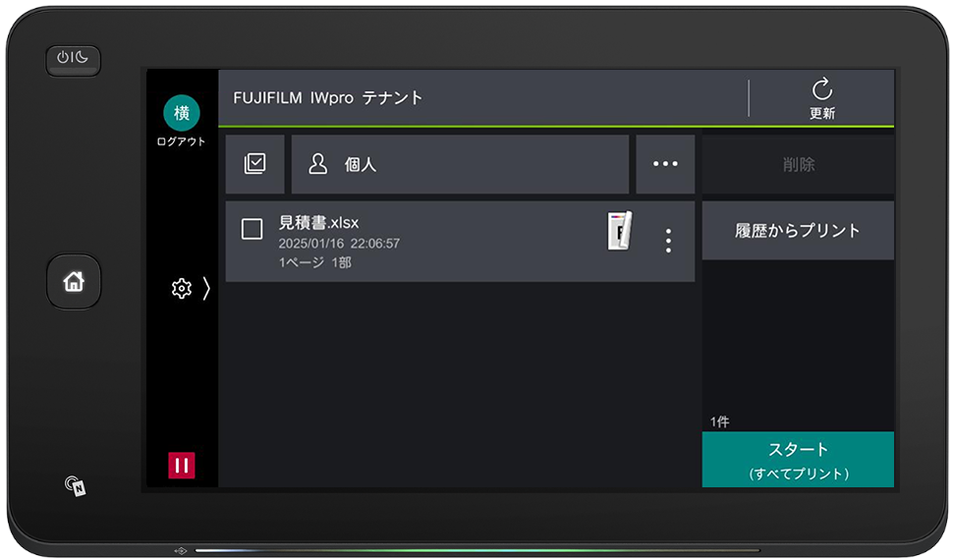Open the settings gear icon

(x=181, y=288)
